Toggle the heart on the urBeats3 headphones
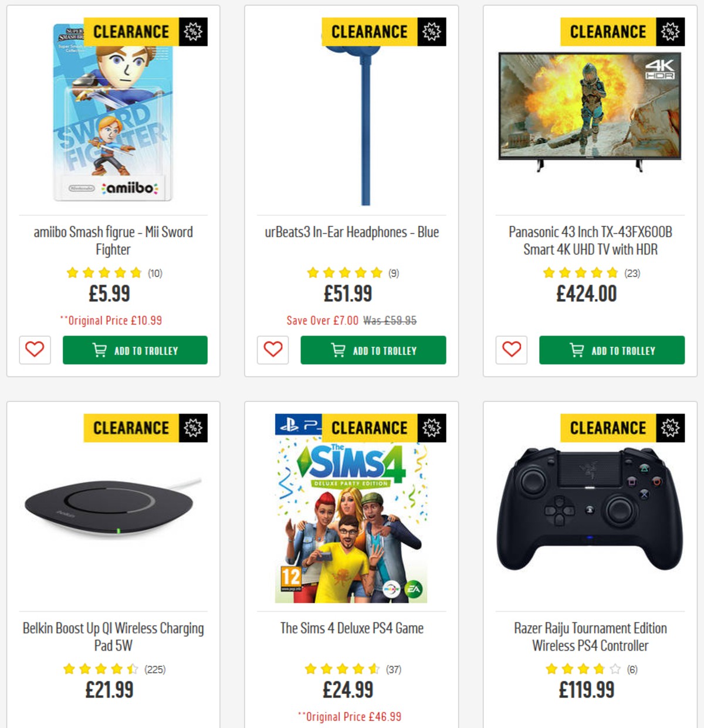Screen dimensions: 704x728 [272, 350]
